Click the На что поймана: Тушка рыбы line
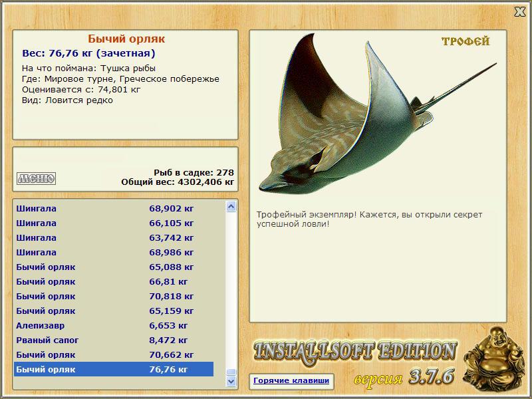The image size is (532, 399). (x=88, y=68)
